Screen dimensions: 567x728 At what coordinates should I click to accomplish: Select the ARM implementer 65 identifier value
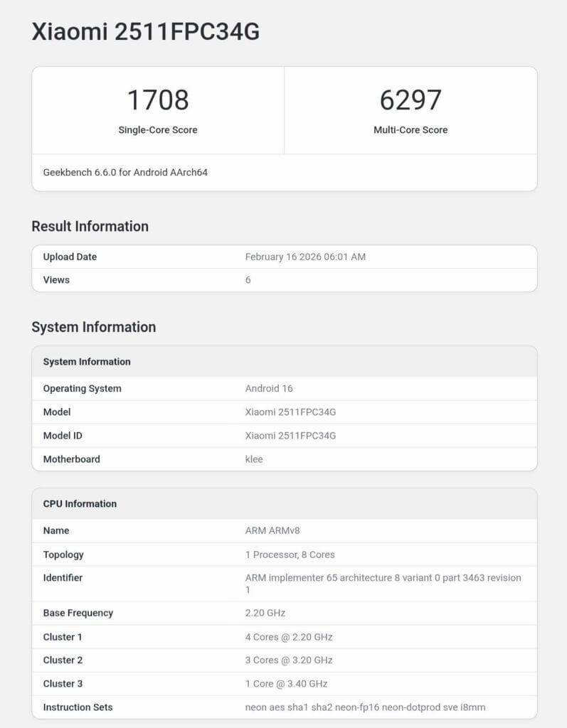pyautogui.click(x=383, y=584)
